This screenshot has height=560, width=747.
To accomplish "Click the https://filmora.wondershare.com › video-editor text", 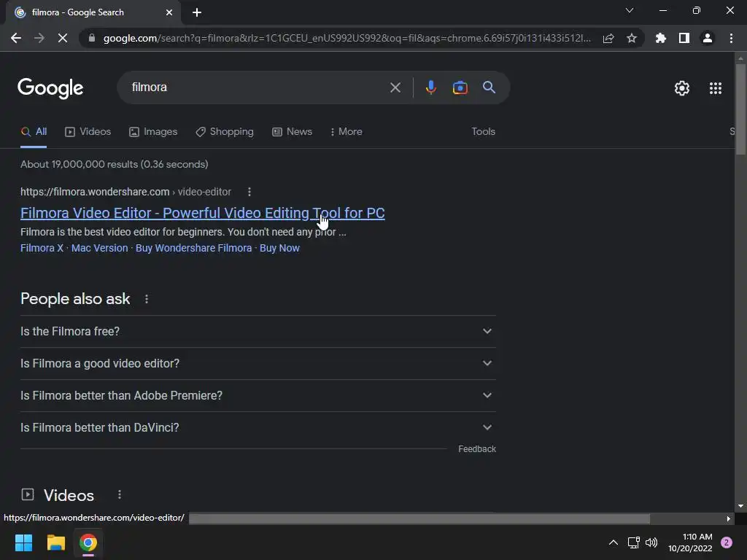I will [x=125, y=192].
